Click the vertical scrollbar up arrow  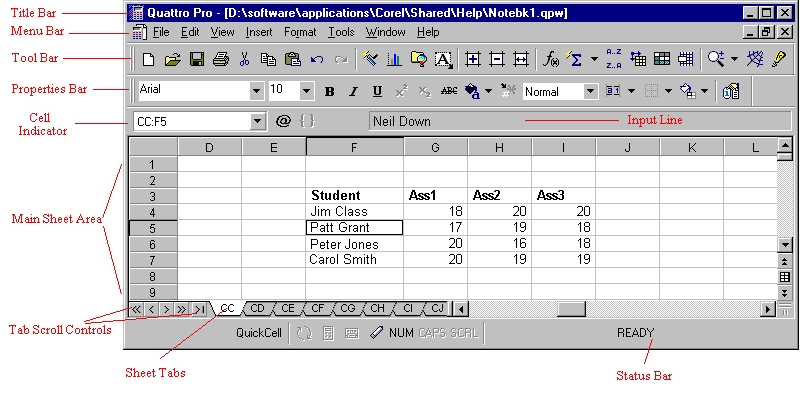tap(785, 145)
